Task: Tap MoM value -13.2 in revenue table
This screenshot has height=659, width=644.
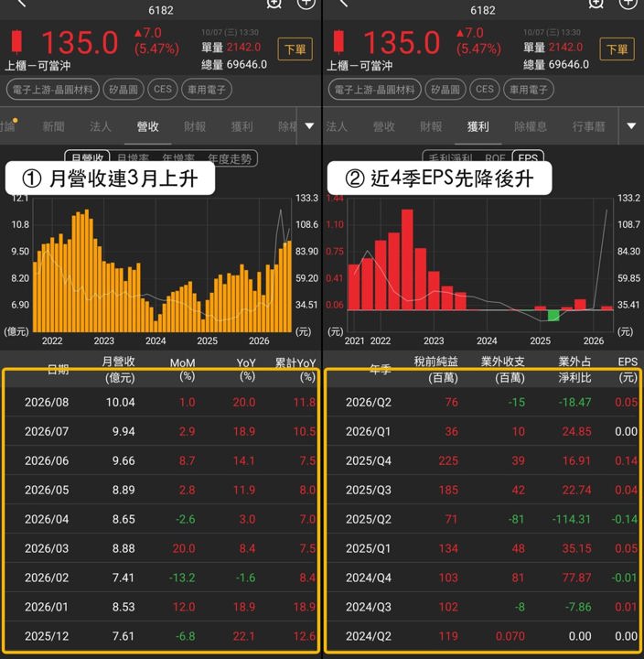Action: [x=182, y=578]
